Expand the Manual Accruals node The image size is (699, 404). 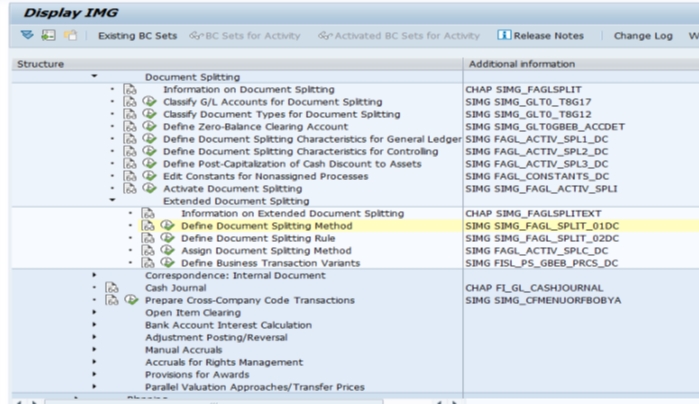click(94, 349)
